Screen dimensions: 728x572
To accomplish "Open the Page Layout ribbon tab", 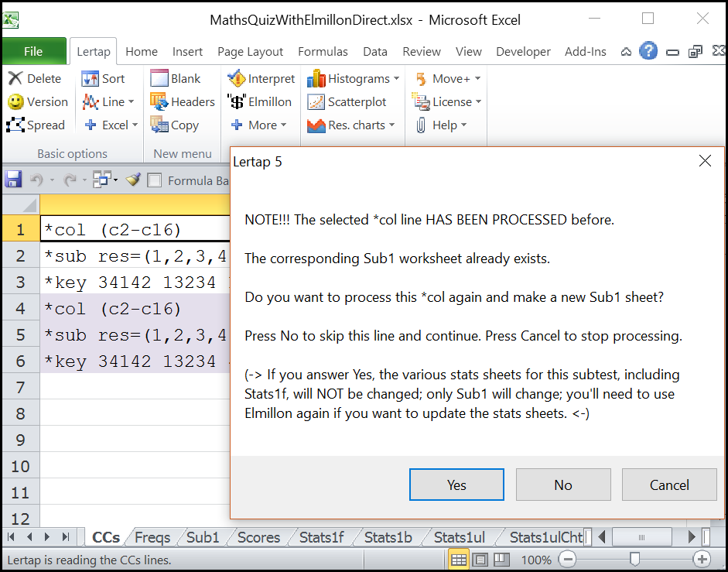I will coord(250,52).
